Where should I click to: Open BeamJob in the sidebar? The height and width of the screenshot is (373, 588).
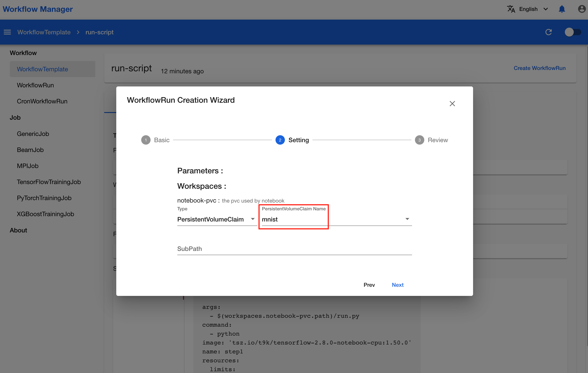(30, 150)
